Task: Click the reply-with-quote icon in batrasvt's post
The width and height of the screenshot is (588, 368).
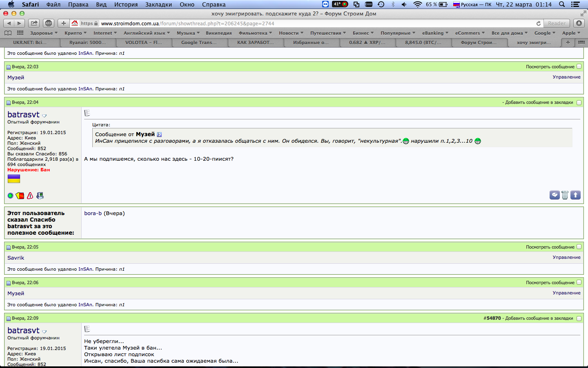Action: [x=555, y=195]
